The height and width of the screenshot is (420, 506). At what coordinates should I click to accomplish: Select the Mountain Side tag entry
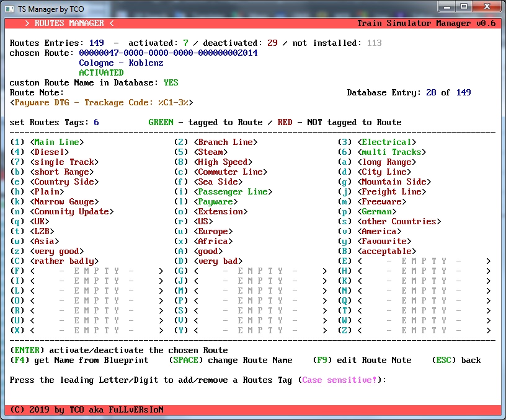click(384, 182)
